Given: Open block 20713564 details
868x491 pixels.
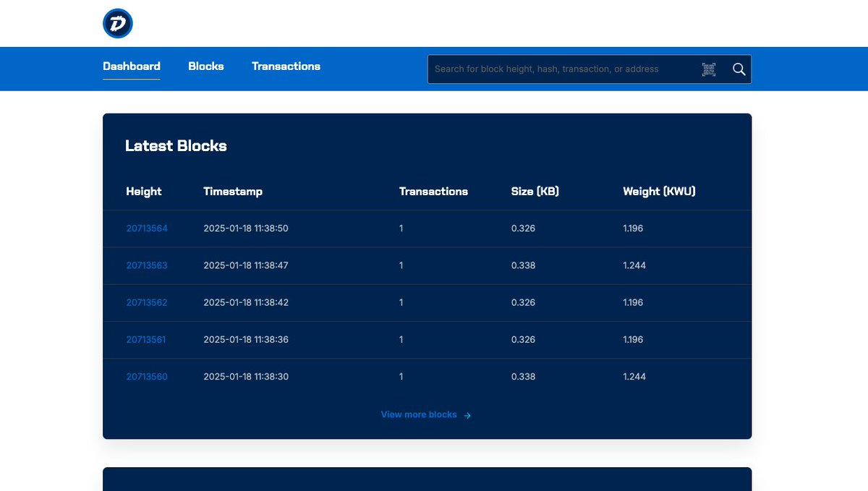Looking at the screenshot, I should [x=147, y=228].
